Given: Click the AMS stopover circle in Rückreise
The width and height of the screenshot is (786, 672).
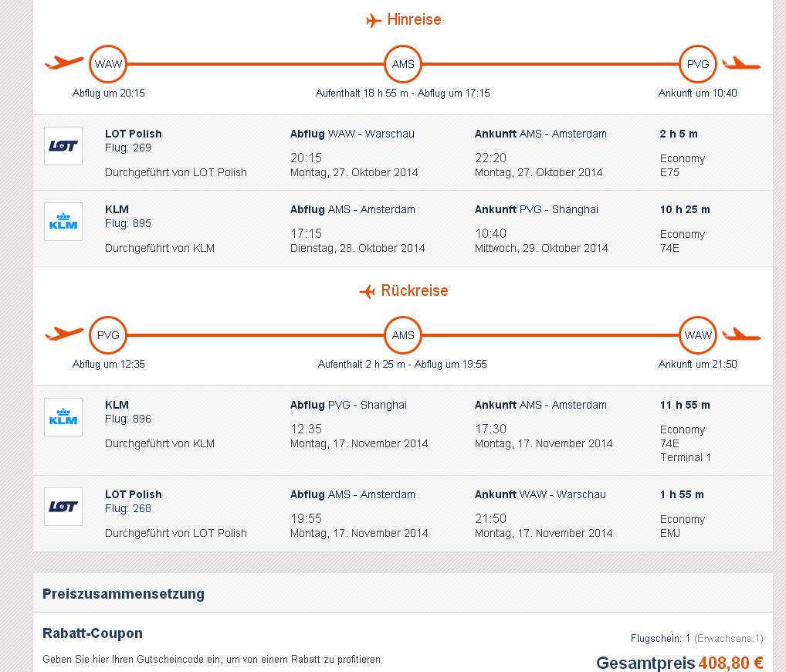Looking at the screenshot, I should tap(403, 335).
